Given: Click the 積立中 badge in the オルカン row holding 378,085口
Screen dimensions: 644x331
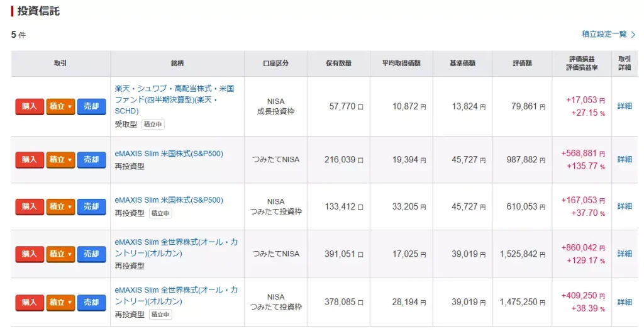Looking at the screenshot, I should pyautogui.click(x=160, y=315).
